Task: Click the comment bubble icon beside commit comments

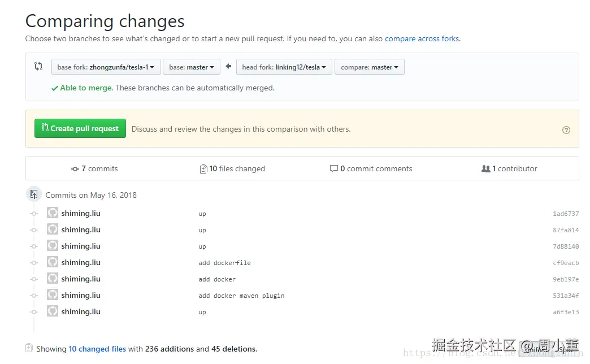Action: (x=334, y=168)
